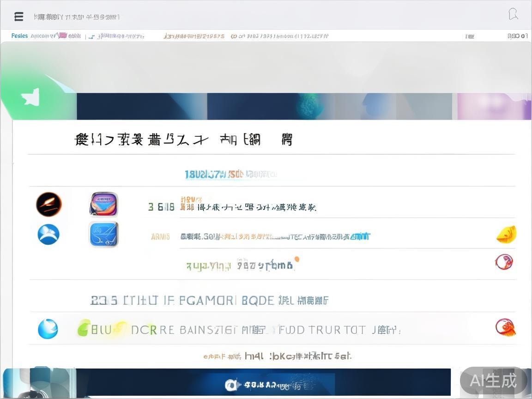Image resolution: width=532 pixels, height=399 pixels.
Task: Click the red circular emblem icon
Action: tap(504, 262)
